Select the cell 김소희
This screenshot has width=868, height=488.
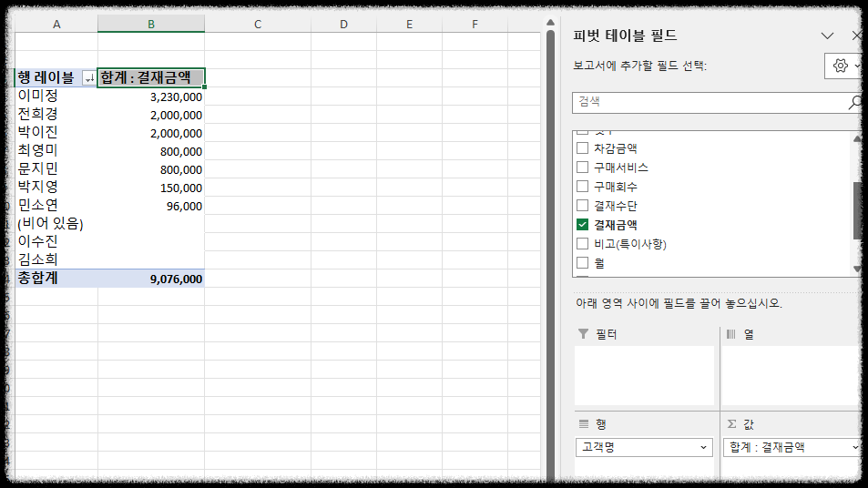click(56, 260)
